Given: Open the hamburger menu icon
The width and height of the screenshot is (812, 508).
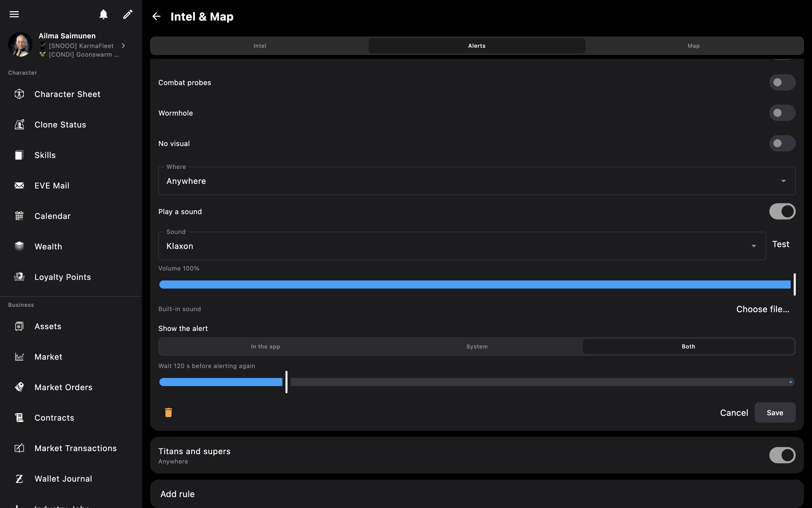Looking at the screenshot, I should click(x=14, y=14).
